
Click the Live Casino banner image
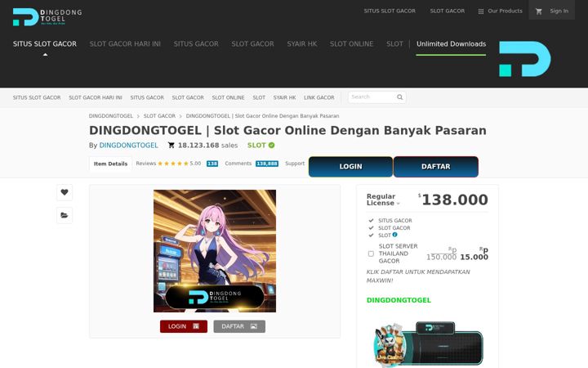[x=428, y=343]
